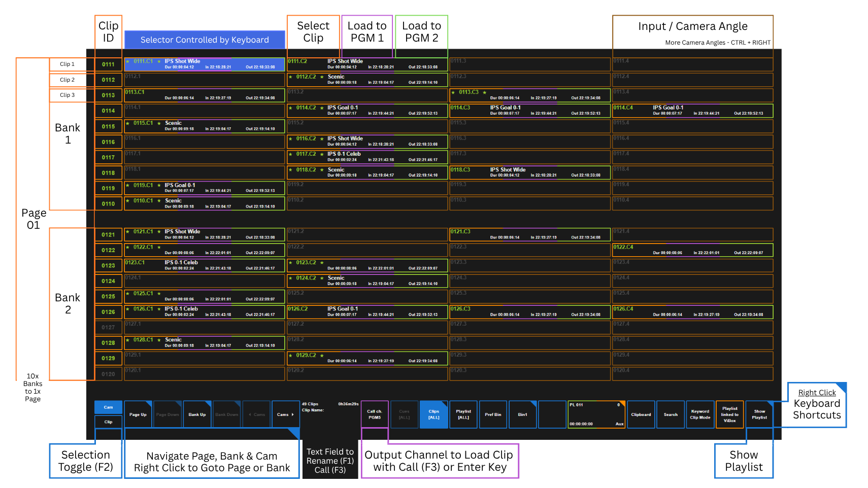The width and height of the screenshot is (868, 488).
Task: Select clip 0117.C2 IPS 0-1 Celeb
Action: [368, 157]
